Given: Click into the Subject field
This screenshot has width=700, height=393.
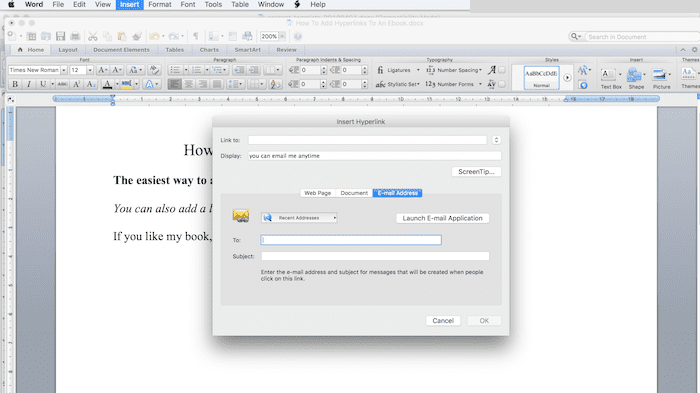Looking at the screenshot, I should click(375, 256).
